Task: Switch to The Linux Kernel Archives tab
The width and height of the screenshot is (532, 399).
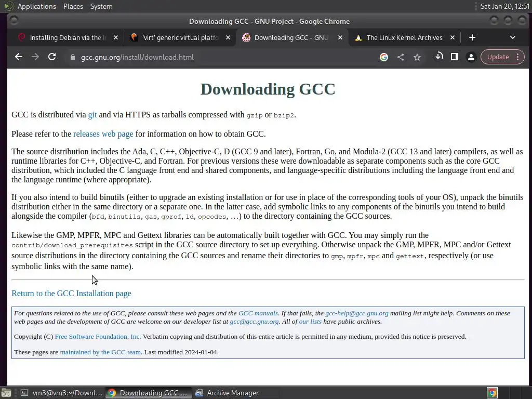Action: click(x=404, y=37)
